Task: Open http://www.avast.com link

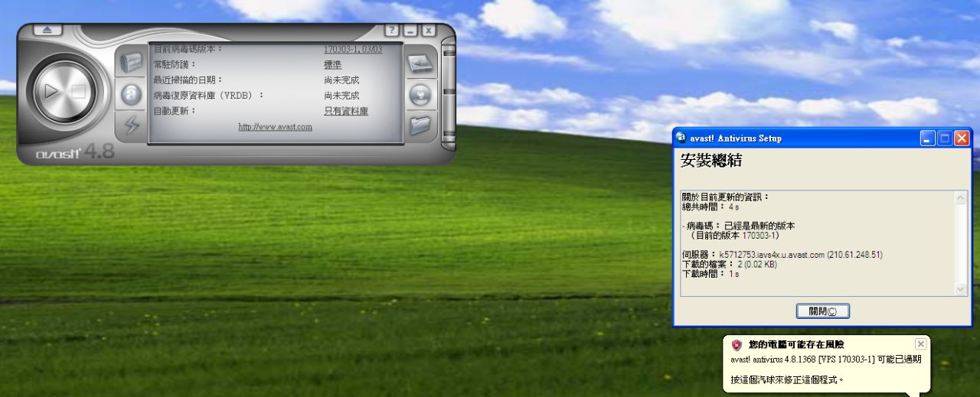Action: pyautogui.click(x=275, y=127)
